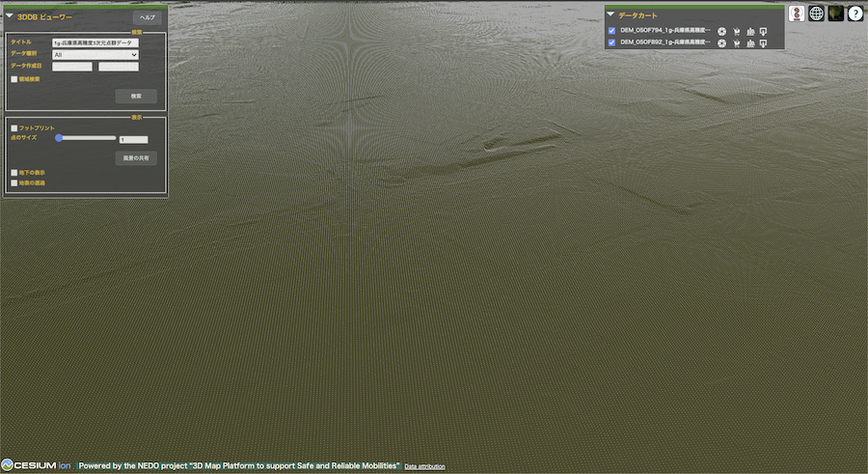
Task: Open the globe scene mode picker
Action: coord(816,14)
